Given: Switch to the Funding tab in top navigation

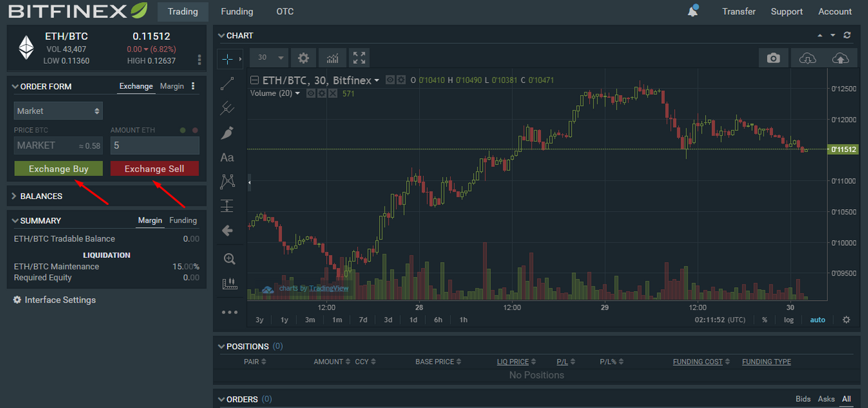Looking at the screenshot, I should [237, 11].
